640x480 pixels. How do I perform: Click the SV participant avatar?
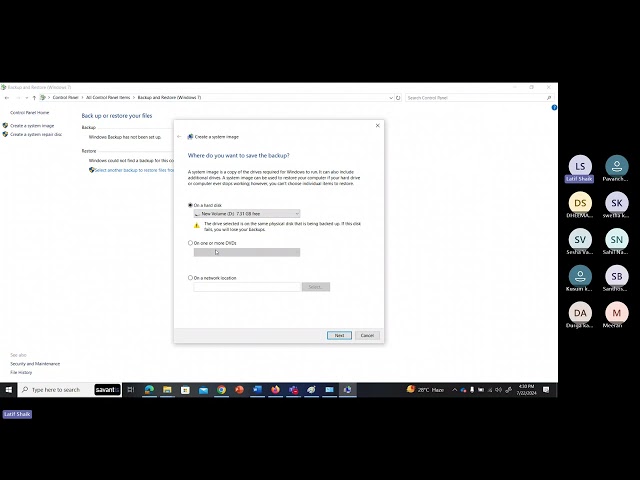pyautogui.click(x=580, y=240)
